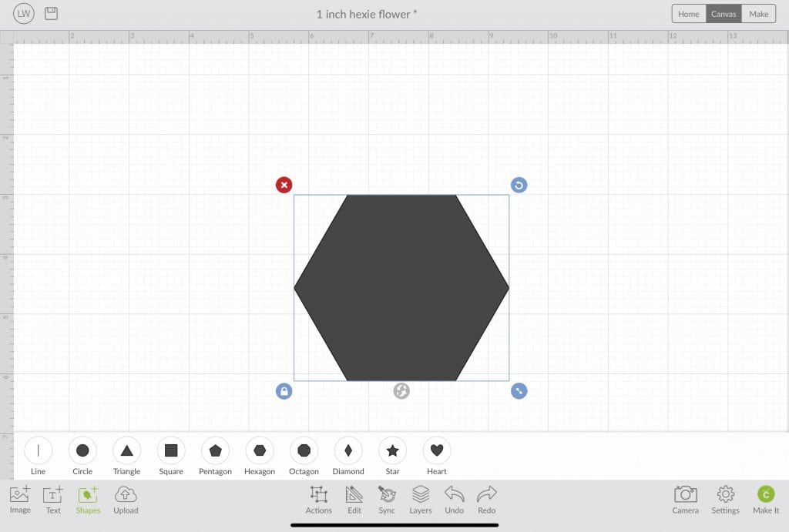The height and width of the screenshot is (532, 789).
Task: Open the Camera tool
Action: (x=685, y=500)
